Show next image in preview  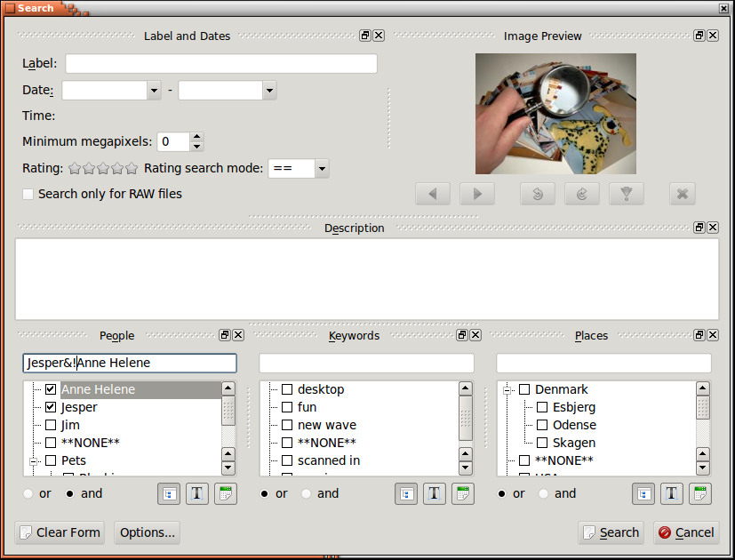click(x=477, y=194)
